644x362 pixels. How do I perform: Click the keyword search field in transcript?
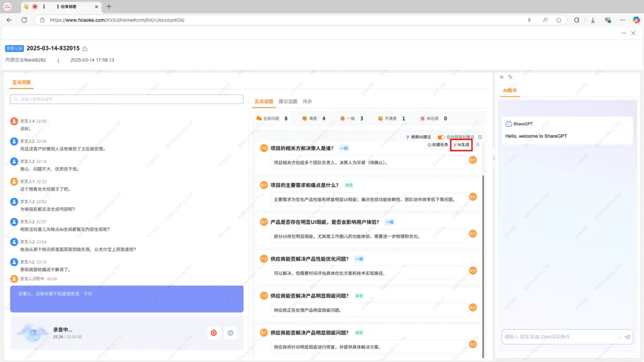point(127,99)
